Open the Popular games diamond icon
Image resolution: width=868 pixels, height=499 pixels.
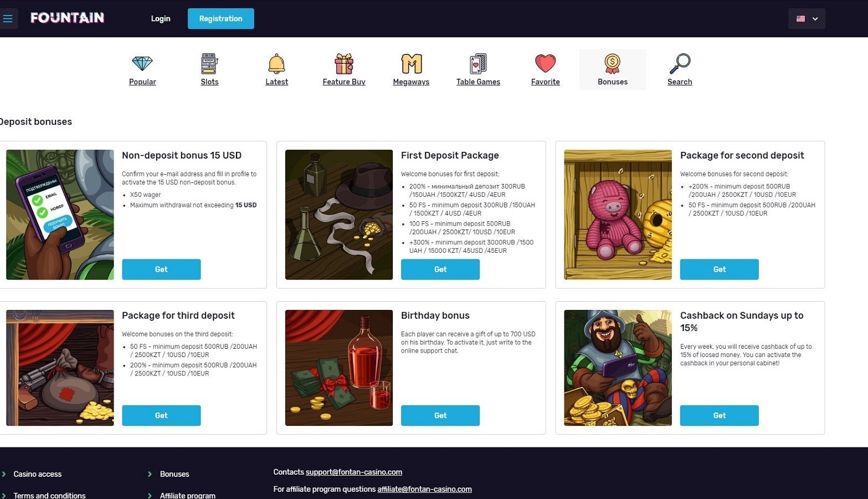point(142,63)
